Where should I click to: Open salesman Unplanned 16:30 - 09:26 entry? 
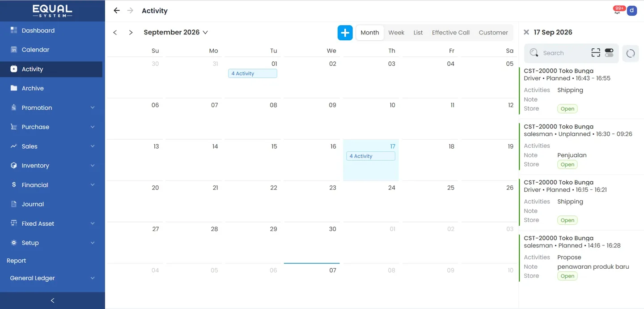tap(581, 146)
